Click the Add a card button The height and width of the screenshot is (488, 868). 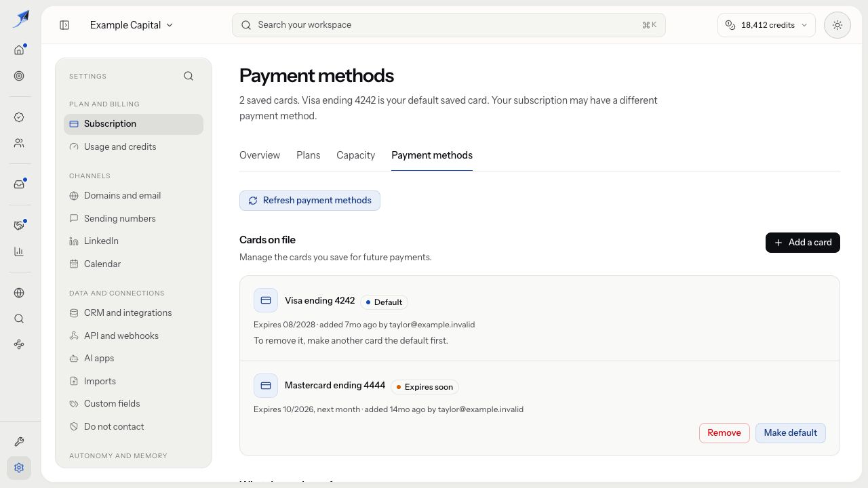(x=803, y=243)
